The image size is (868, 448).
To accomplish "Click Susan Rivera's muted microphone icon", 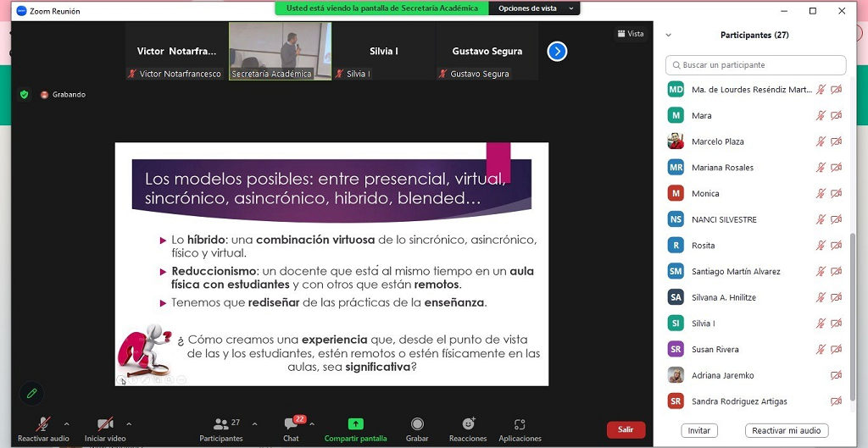I will point(821,350).
